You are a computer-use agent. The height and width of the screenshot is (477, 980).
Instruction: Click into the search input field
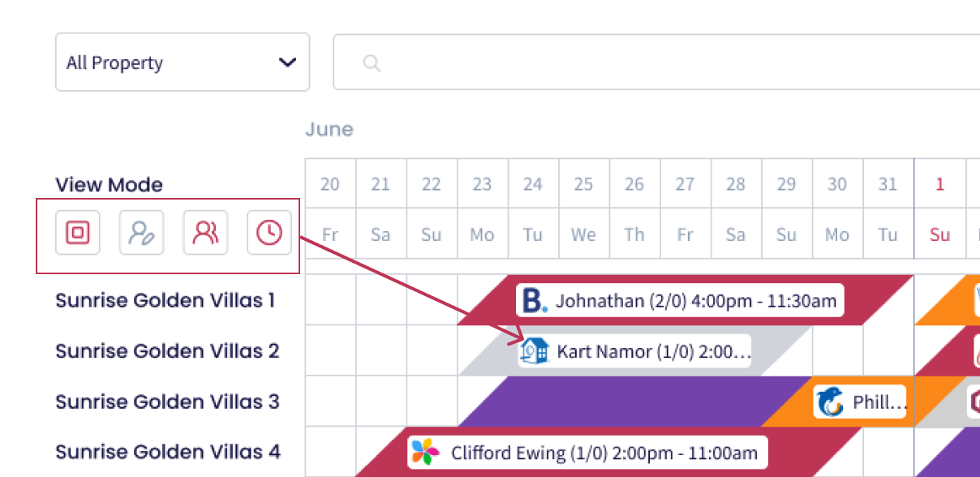(x=656, y=62)
